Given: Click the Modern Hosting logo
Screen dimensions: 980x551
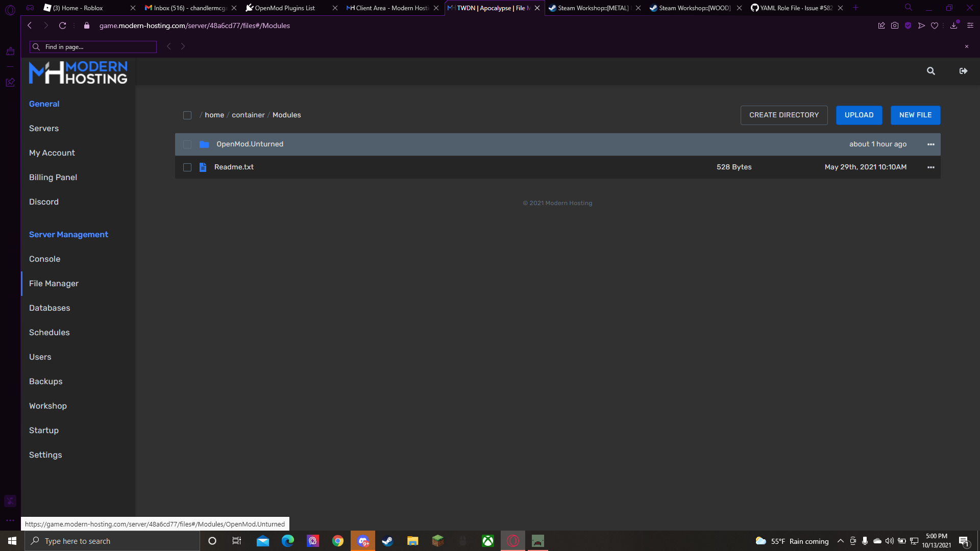Looking at the screenshot, I should pyautogui.click(x=79, y=72).
